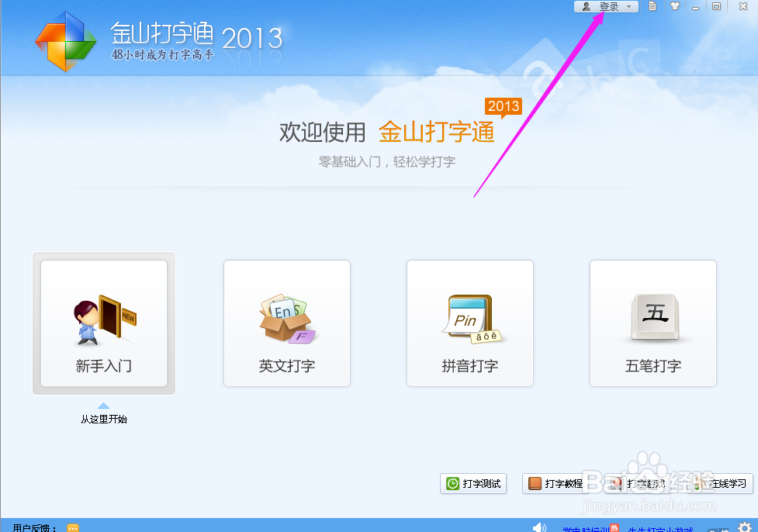
Task: Follow the 打字小游戏 link
Action: (660, 529)
